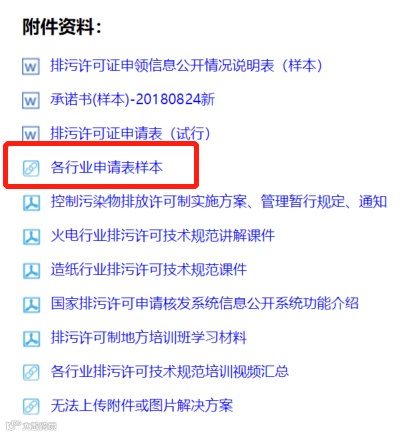Click PDF icon beside 国家排污许可申请核发系统信息公开系统功能介绍
The height and width of the screenshot is (436, 415).
click(x=31, y=304)
